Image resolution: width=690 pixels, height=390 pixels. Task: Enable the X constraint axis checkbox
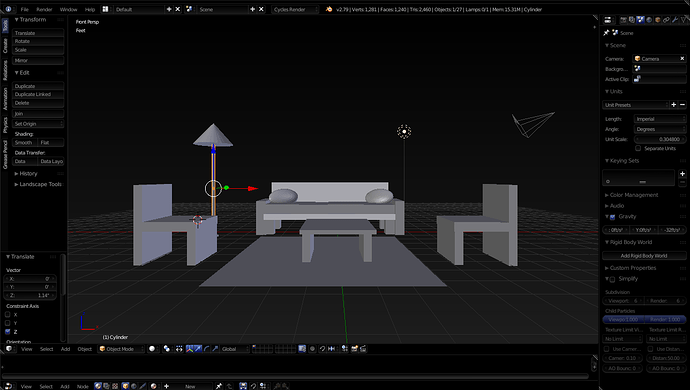pos(7,314)
